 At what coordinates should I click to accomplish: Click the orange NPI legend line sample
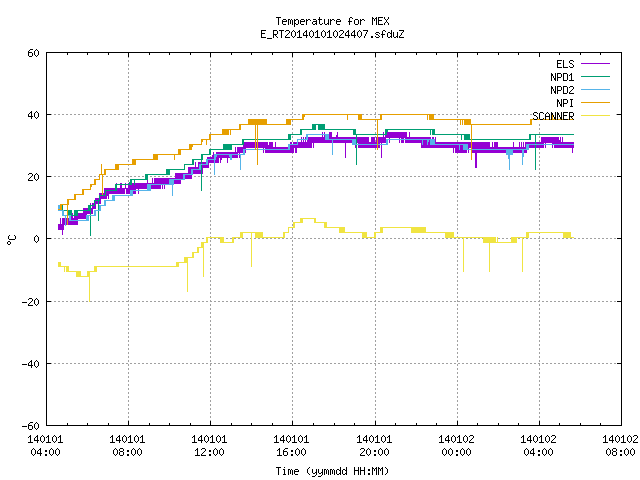click(x=595, y=103)
